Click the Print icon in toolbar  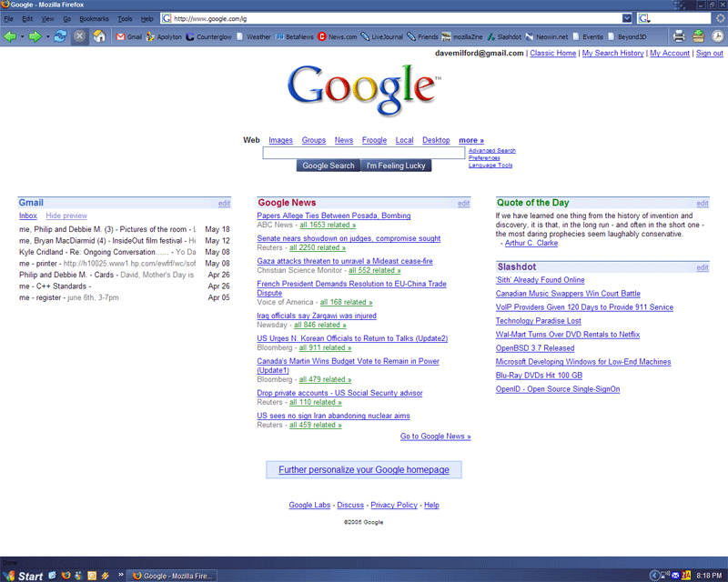[679, 36]
